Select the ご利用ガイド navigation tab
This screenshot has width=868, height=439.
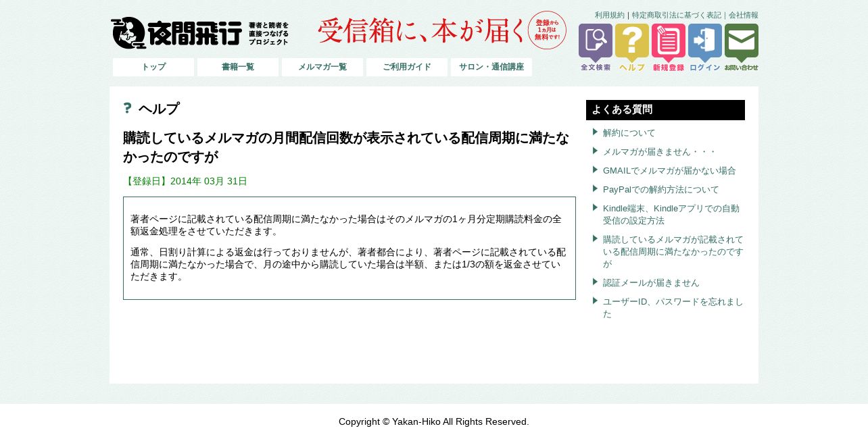[407, 67]
